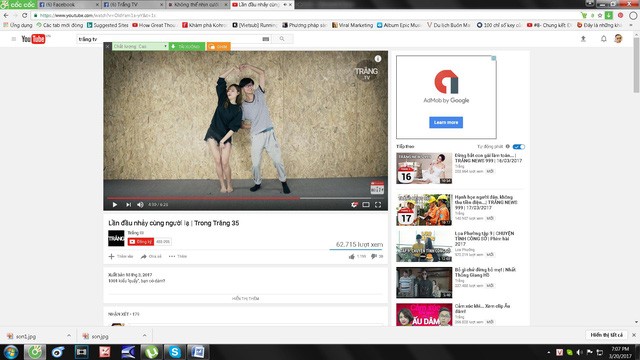Switch to theater mode view
Image resolution: width=640 pixels, height=360 pixels.
point(366,204)
